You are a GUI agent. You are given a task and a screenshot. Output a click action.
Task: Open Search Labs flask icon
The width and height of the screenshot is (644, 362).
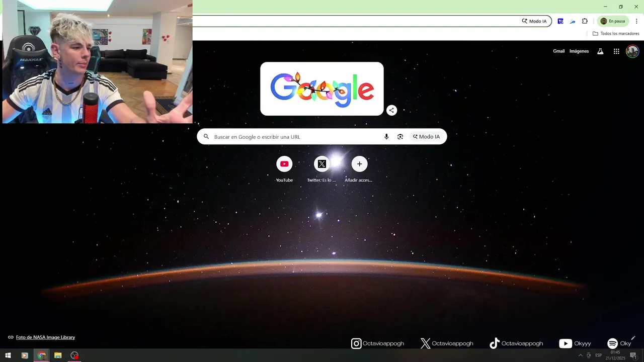(x=600, y=51)
